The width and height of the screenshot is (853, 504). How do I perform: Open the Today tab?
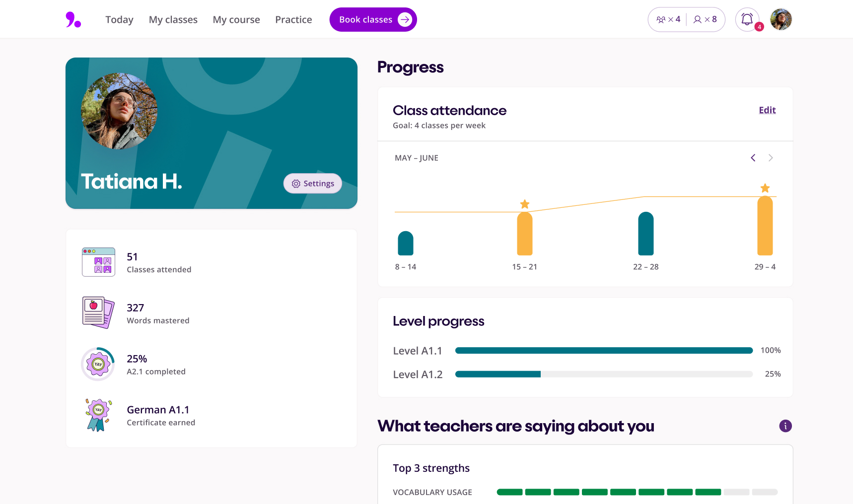[119, 20]
